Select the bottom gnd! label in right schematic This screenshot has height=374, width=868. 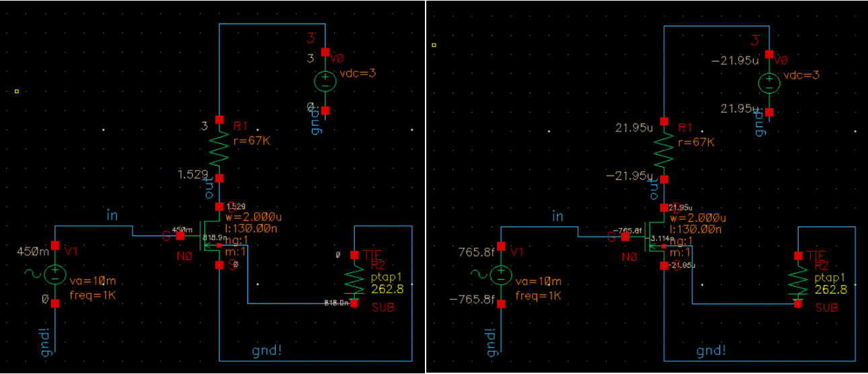click(x=712, y=350)
